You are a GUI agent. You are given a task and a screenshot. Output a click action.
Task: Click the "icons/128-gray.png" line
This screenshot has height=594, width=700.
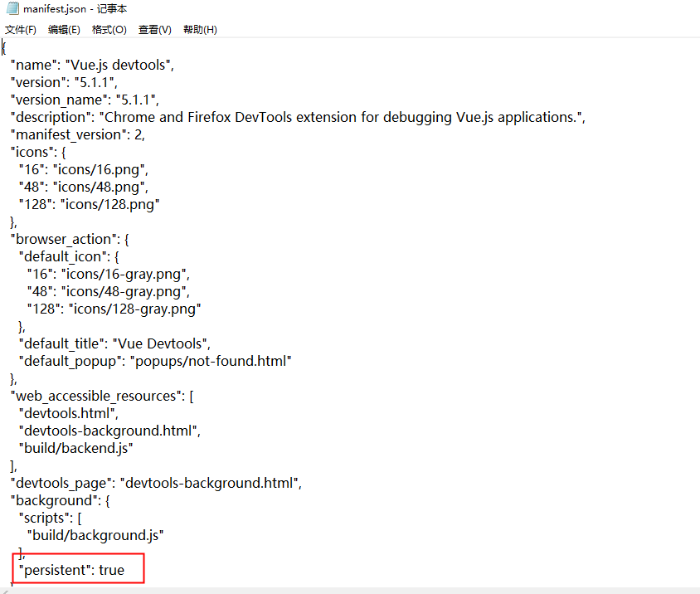pos(114,309)
